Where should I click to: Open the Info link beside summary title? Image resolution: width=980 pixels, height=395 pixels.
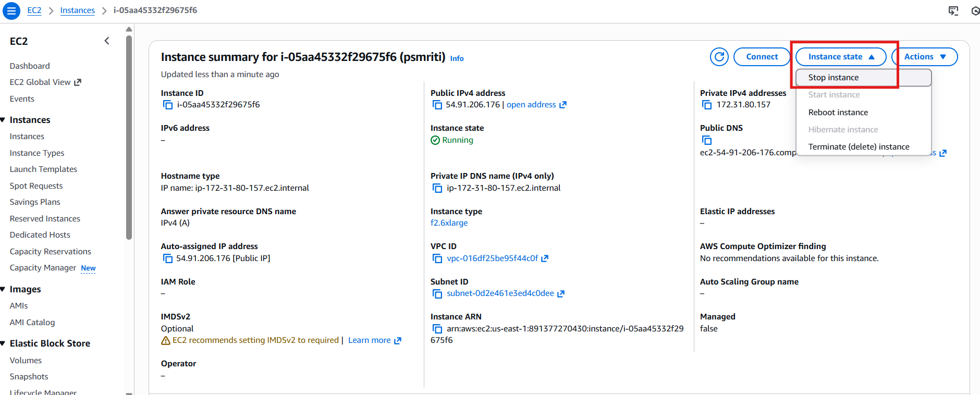click(x=457, y=58)
